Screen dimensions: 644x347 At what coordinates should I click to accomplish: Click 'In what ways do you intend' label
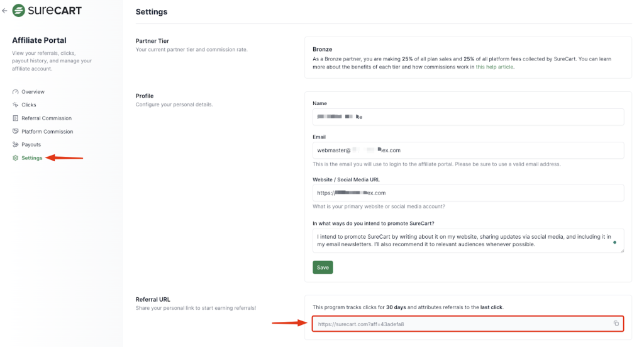coord(374,223)
